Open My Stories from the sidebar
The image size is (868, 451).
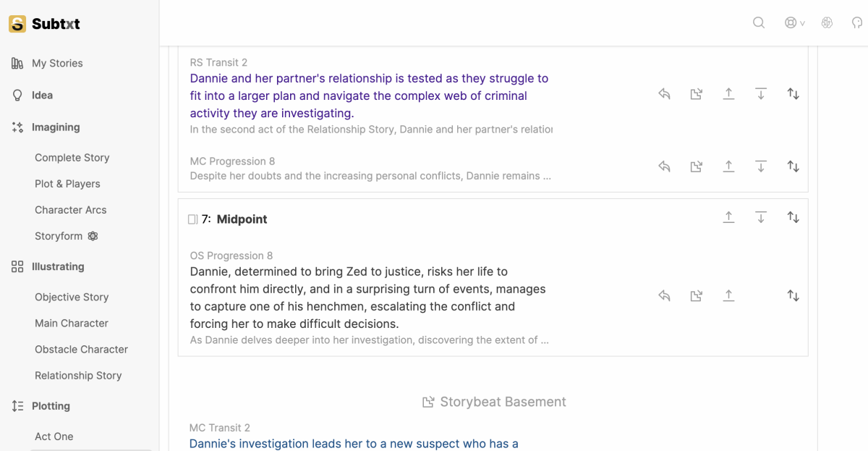(57, 63)
